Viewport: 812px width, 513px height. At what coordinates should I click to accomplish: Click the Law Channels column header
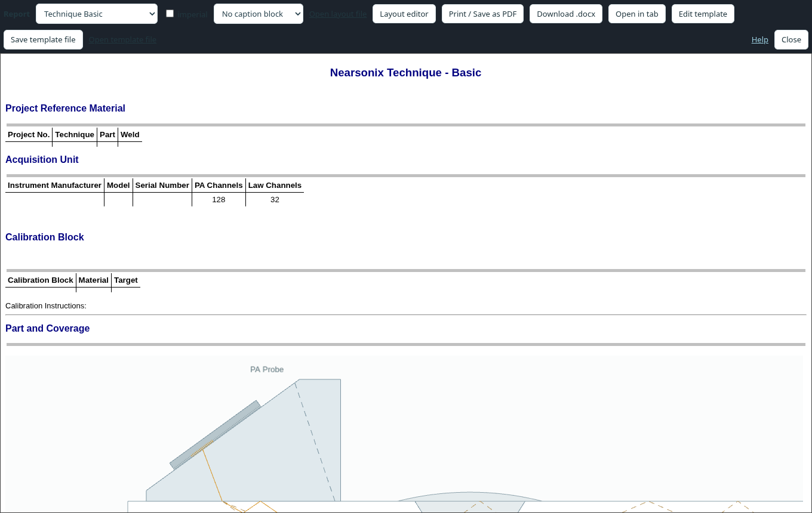(x=275, y=186)
